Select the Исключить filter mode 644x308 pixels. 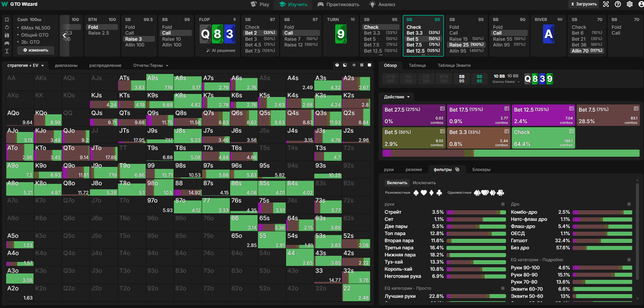pos(424,183)
